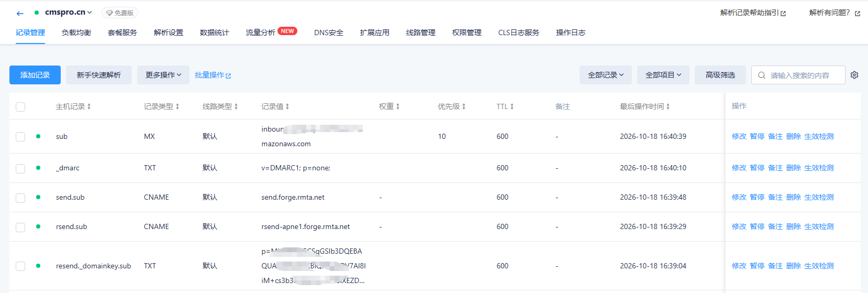Sort by 记录值 column arrows
868x293 pixels.
(x=287, y=106)
